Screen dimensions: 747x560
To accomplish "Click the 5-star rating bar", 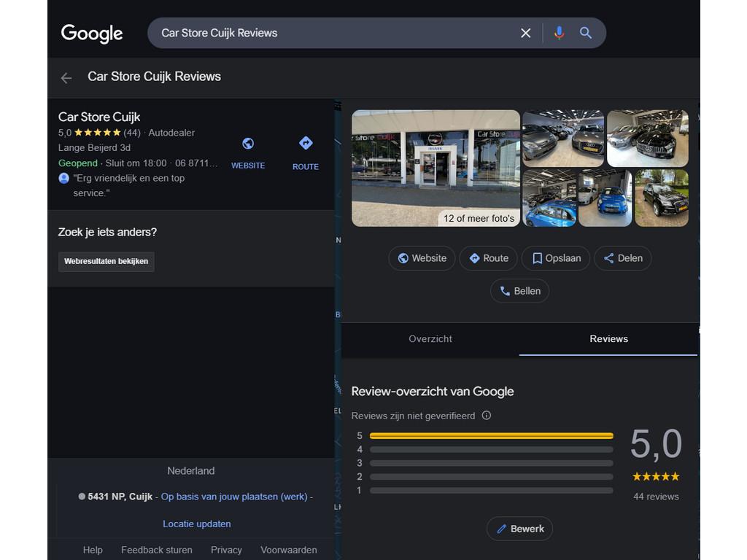I will pos(491,436).
